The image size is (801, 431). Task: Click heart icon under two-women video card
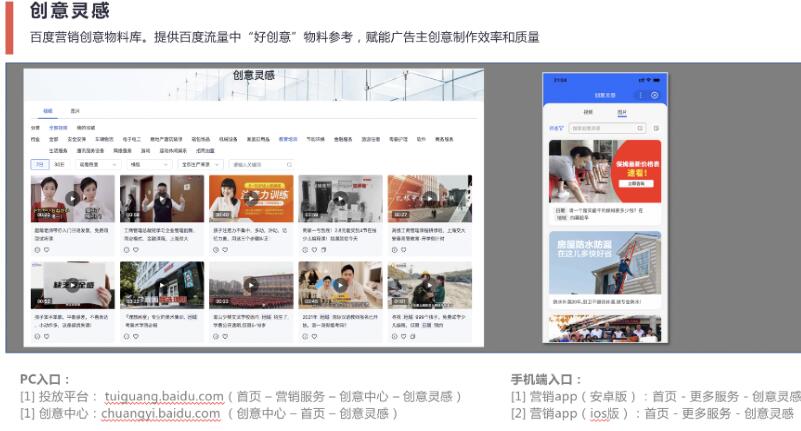pyautogui.click(x=46, y=250)
